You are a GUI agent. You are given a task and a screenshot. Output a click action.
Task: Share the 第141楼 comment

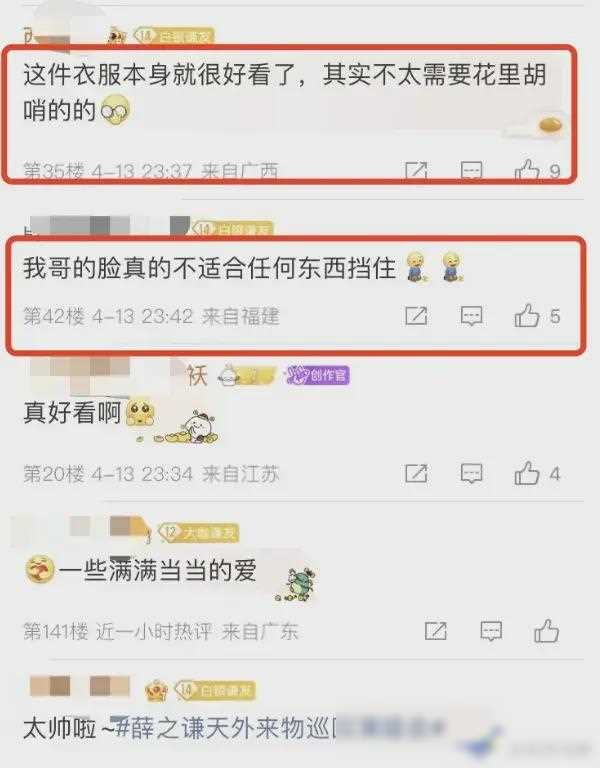pyautogui.click(x=435, y=631)
